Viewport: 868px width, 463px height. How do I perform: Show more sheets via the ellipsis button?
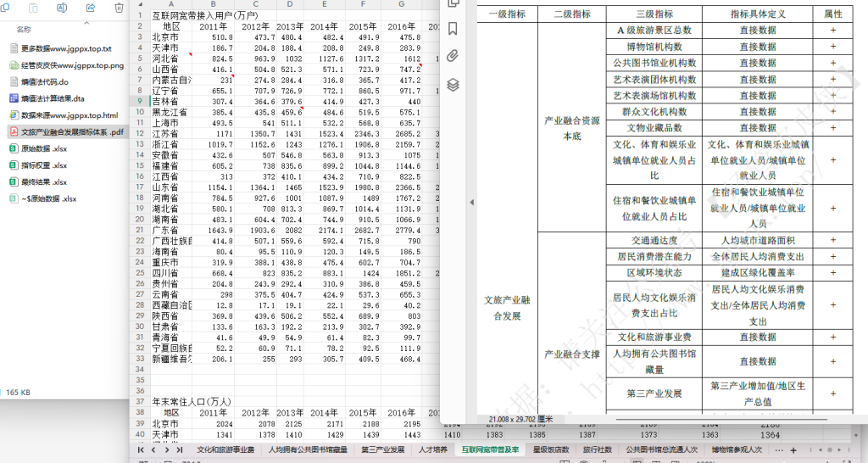point(779,449)
